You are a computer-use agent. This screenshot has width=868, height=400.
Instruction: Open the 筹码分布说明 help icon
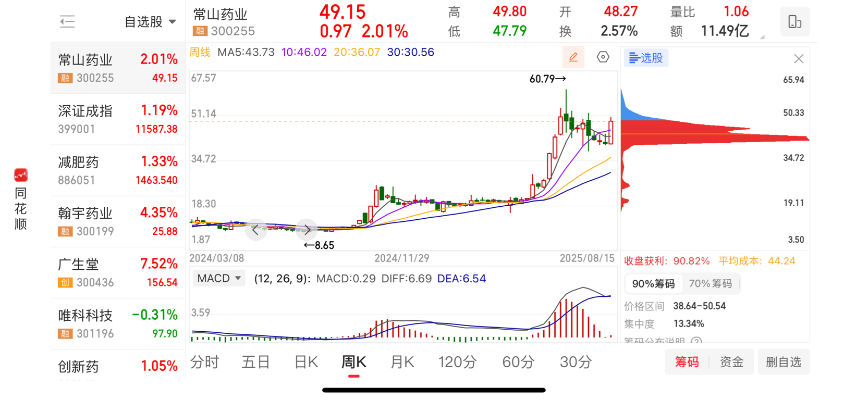(696, 342)
